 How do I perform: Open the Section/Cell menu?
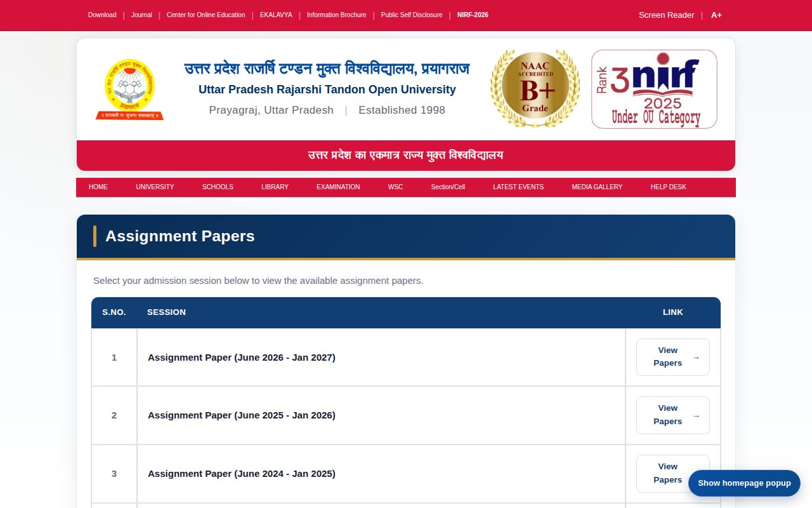click(x=448, y=187)
